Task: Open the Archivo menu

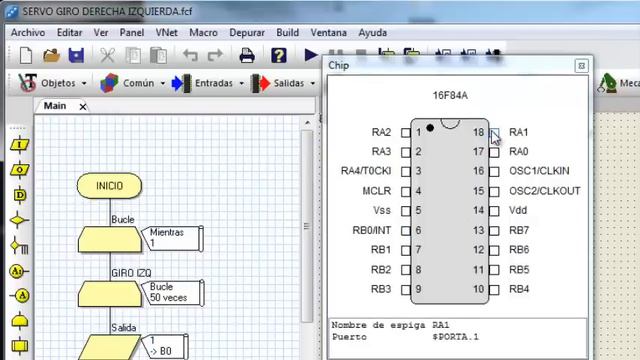Action: point(28,33)
